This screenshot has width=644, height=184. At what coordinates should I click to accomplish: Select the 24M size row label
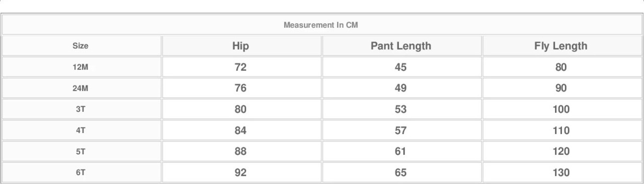pyautogui.click(x=80, y=89)
